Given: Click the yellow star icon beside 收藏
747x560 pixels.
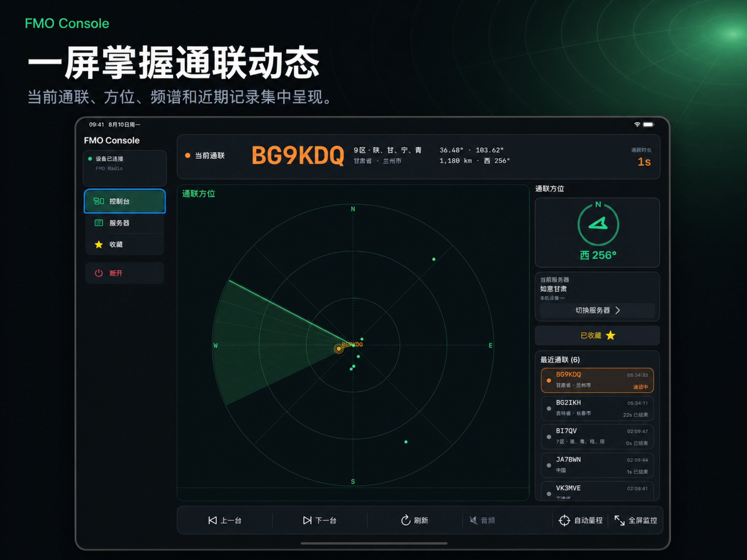Looking at the screenshot, I should tap(99, 244).
